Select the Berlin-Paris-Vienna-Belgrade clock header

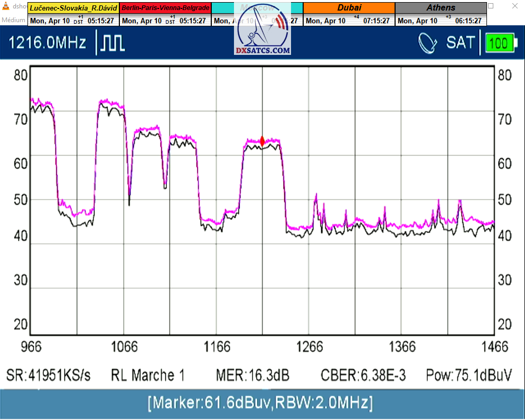165,8
